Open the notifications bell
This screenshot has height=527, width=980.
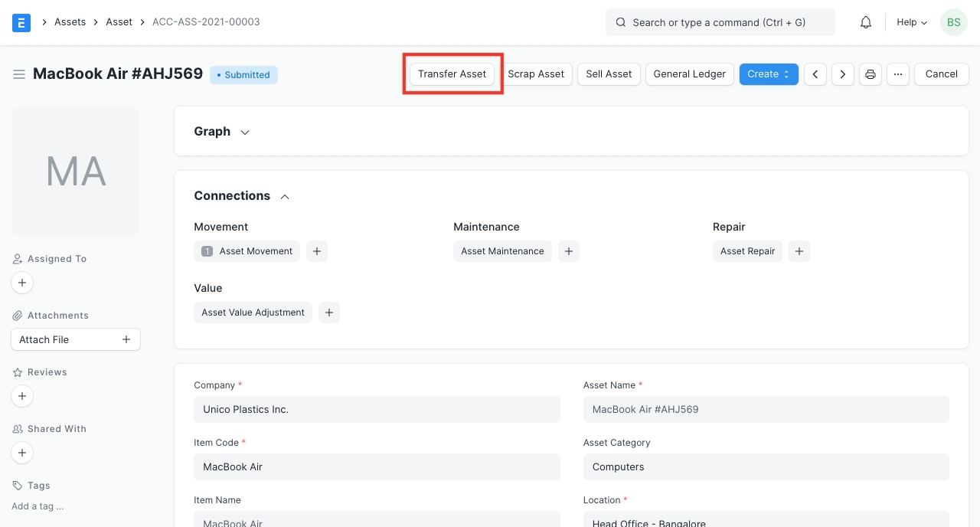point(866,22)
